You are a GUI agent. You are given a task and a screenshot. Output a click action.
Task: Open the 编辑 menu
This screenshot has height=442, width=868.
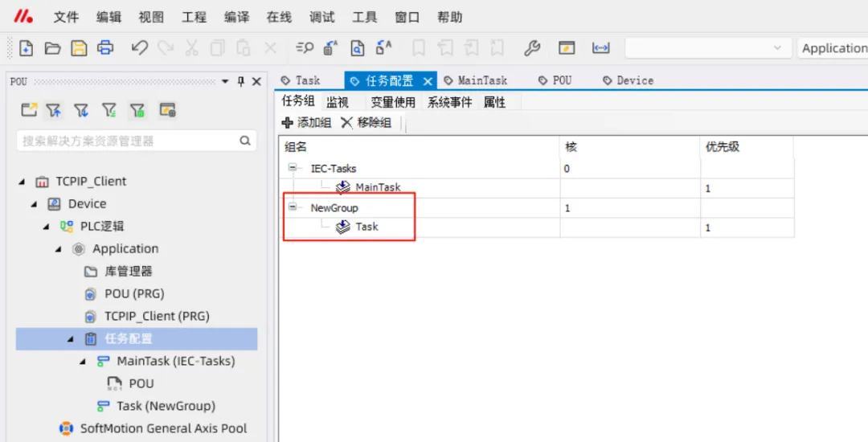[108, 17]
